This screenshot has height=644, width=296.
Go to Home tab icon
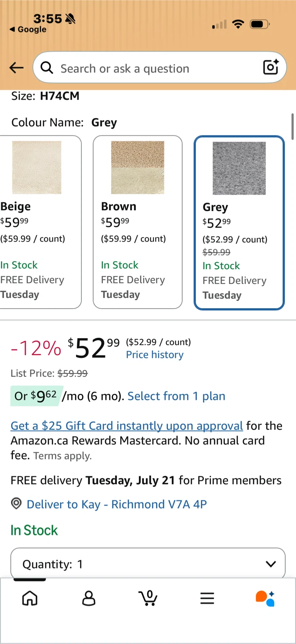(30, 598)
